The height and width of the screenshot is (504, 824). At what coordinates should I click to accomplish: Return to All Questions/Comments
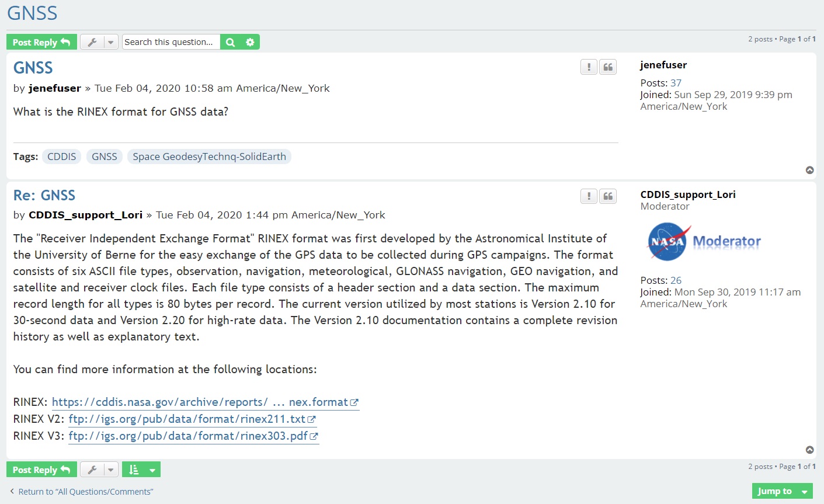[x=81, y=492]
